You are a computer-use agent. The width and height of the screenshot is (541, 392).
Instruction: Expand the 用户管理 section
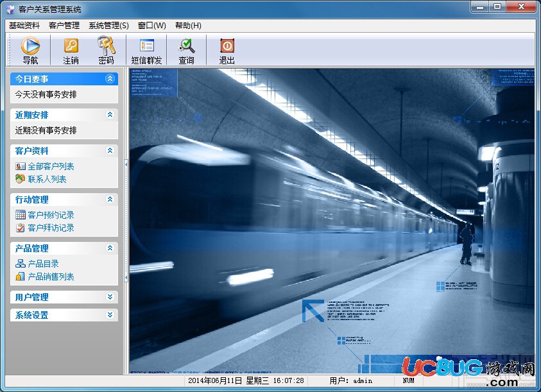click(110, 297)
